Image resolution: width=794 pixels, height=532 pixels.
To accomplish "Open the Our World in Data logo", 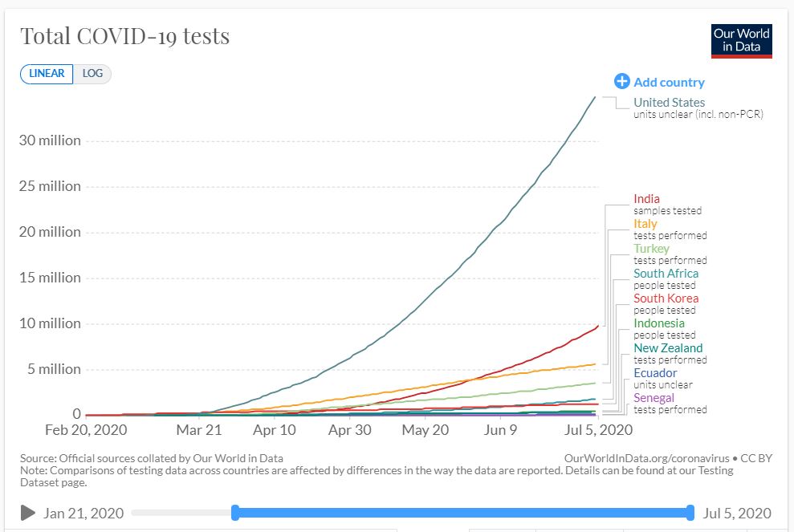I will coord(741,41).
